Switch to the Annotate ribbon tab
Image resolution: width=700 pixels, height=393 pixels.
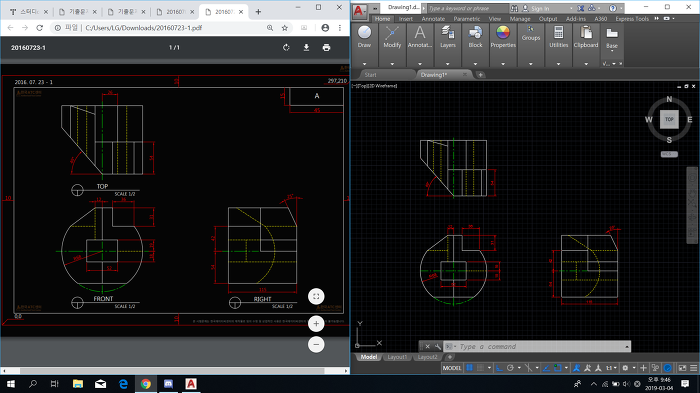click(x=433, y=19)
